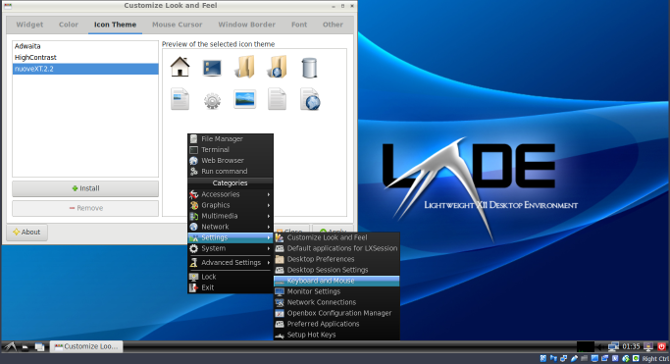Switch to the Font tab
This screenshot has height=364, width=670.
point(299,25)
